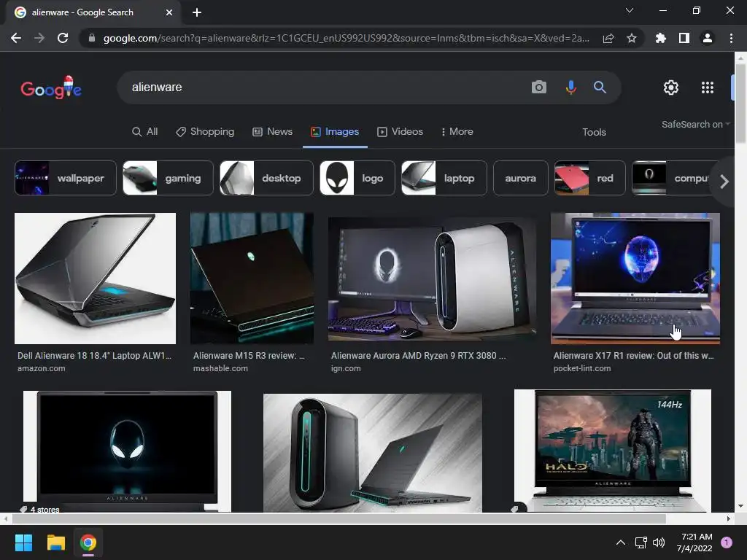Filter images by gaming chip
Image resolution: width=747 pixels, height=560 pixels.
168,178
